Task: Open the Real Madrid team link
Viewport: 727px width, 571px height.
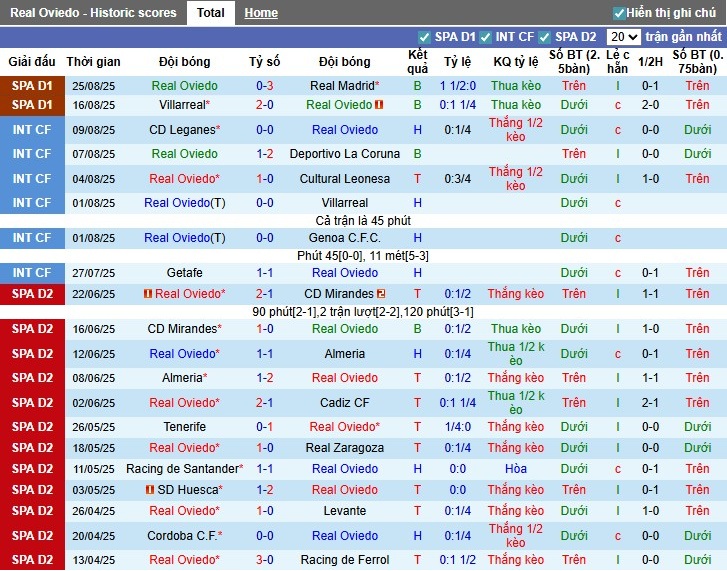Action: [342, 86]
